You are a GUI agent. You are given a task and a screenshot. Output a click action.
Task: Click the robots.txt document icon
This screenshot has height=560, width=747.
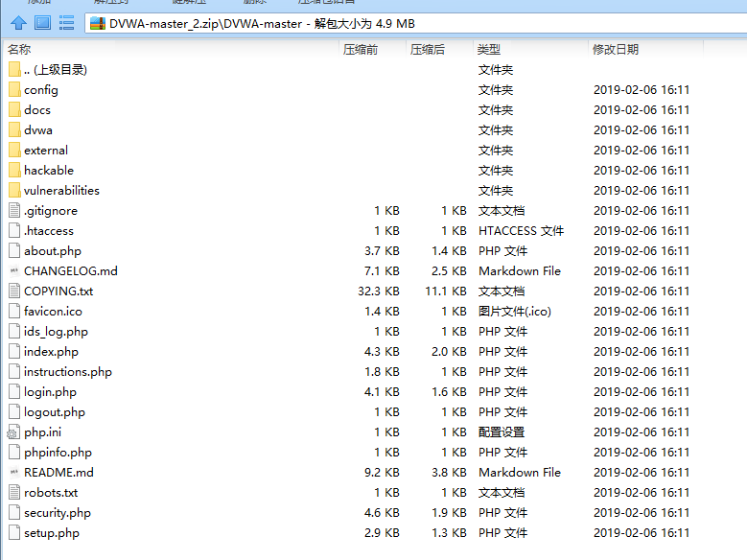pos(14,492)
